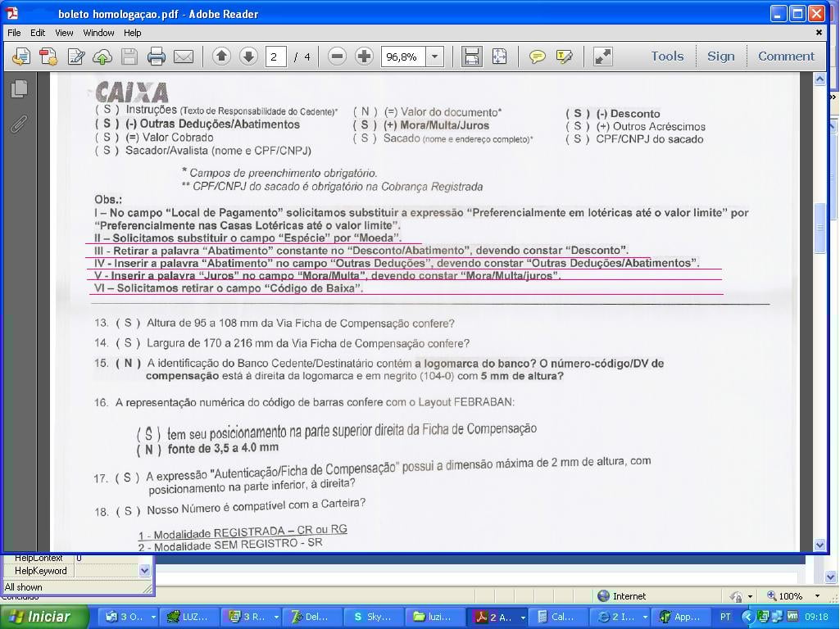Click the document scrollbar down arrow

(820, 545)
